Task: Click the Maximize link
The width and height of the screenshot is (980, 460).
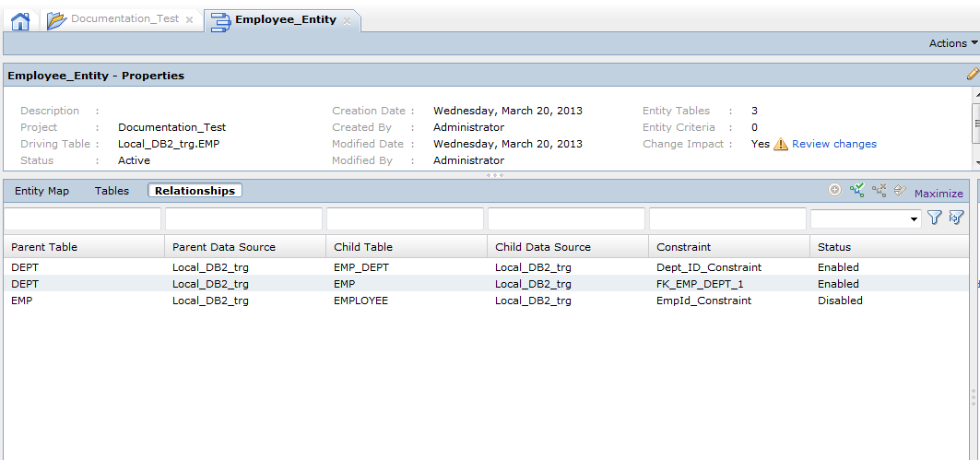Action: tap(939, 193)
